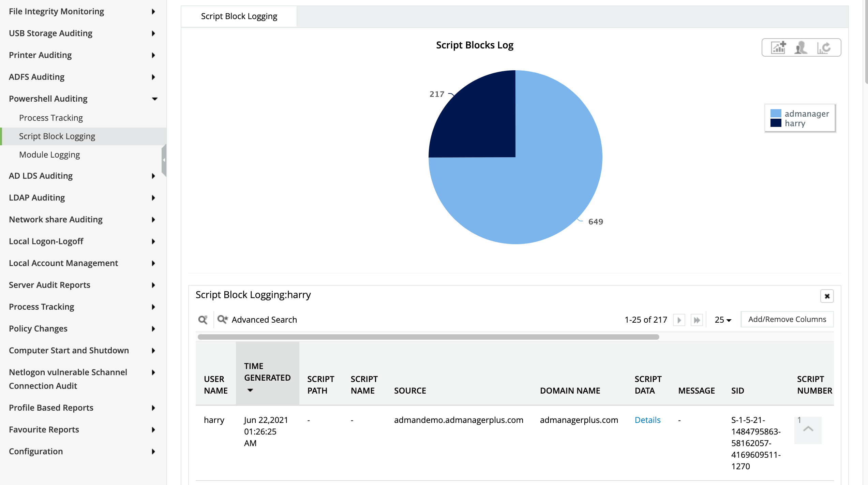Close the Script Block Logging:harry panel
This screenshot has width=868, height=485.
coord(827,296)
